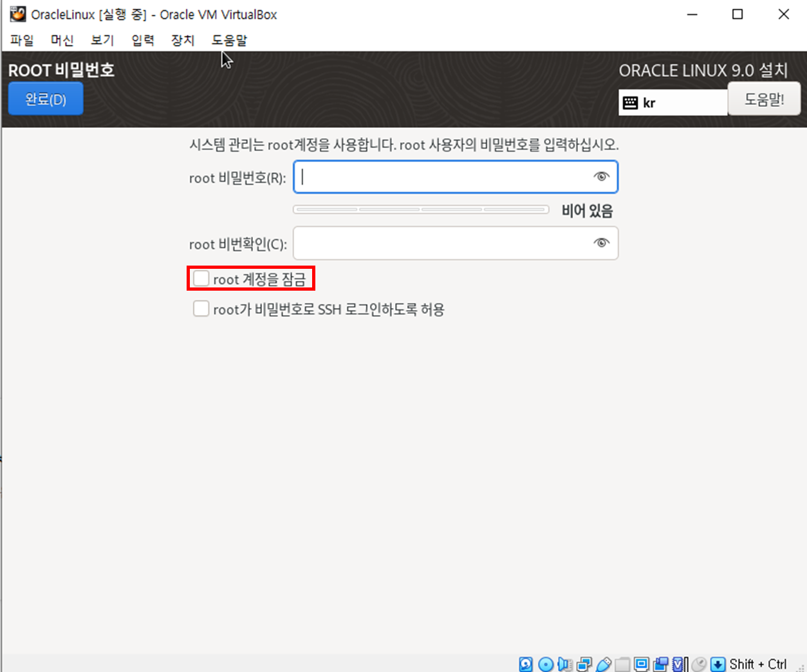Click the password strength bar
This screenshot has width=807, height=672.
point(421,210)
